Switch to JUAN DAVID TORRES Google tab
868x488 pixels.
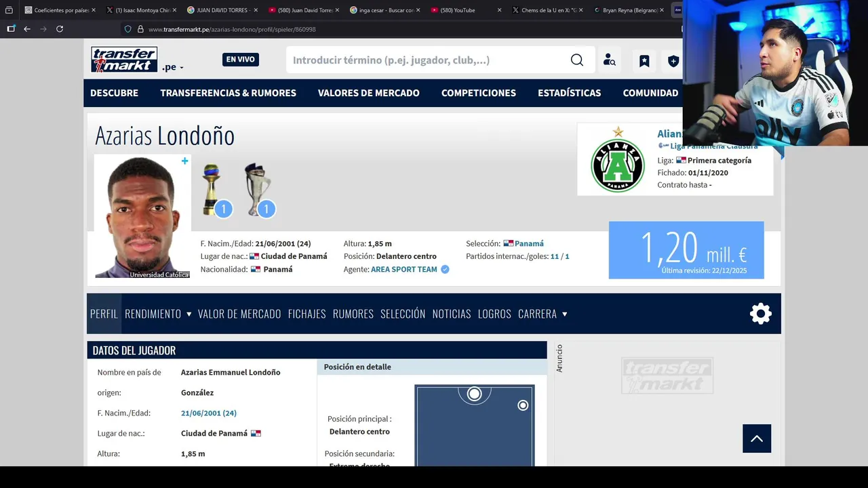[222, 10]
